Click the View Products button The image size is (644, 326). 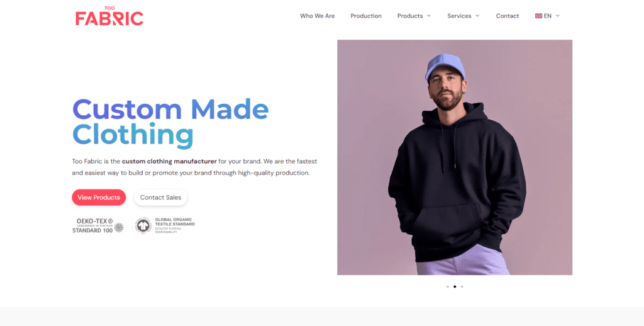[99, 198]
